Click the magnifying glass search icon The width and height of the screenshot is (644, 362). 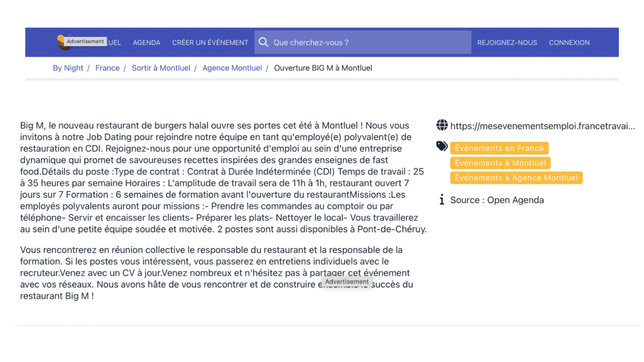tap(264, 42)
